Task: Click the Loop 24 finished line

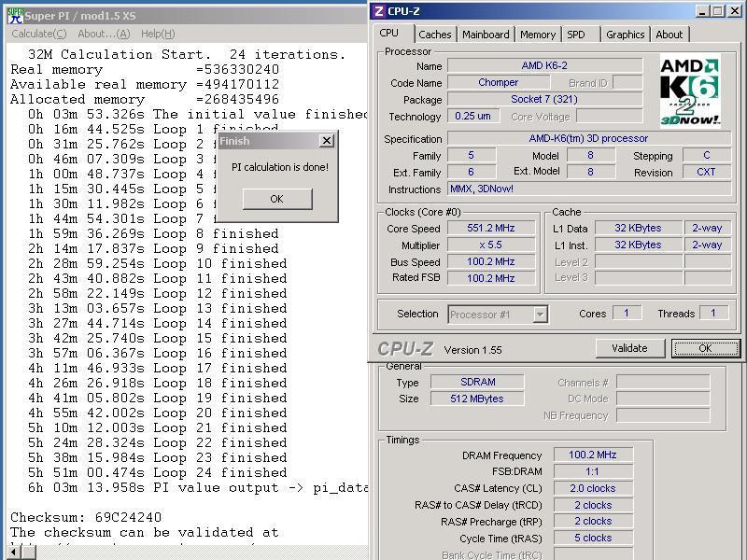Action: click(158, 473)
